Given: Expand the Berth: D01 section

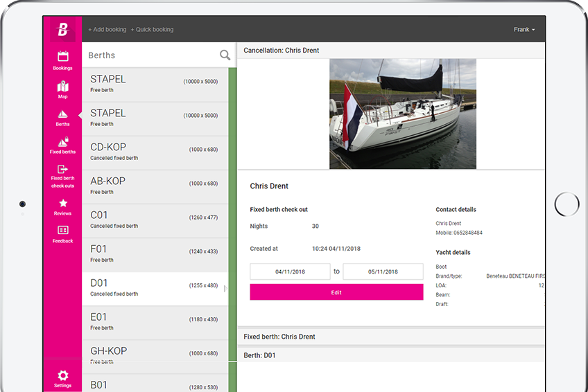Looking at the screenshot, I should coord(391,355).
